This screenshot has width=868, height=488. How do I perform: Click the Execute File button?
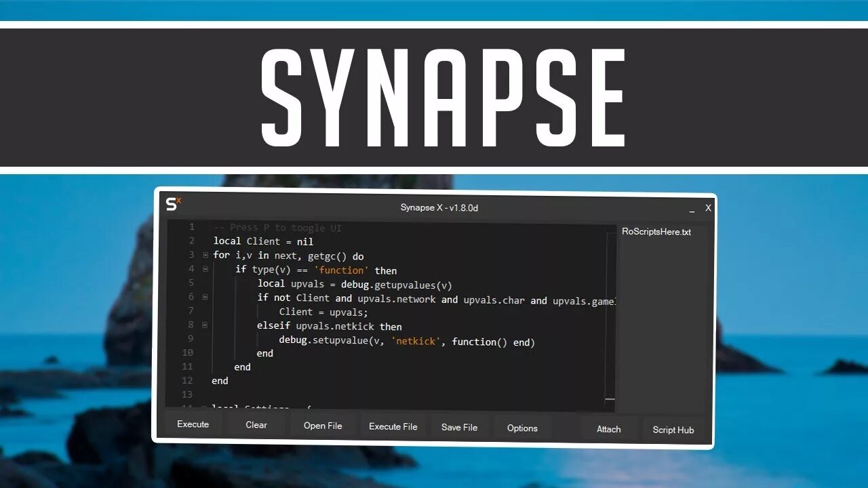click(x=393, y=426)
